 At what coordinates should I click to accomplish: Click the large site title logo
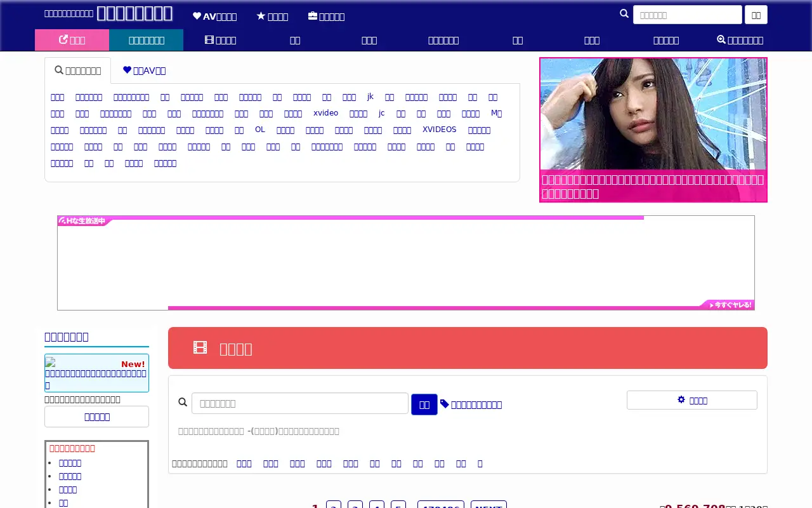point(134,13)
